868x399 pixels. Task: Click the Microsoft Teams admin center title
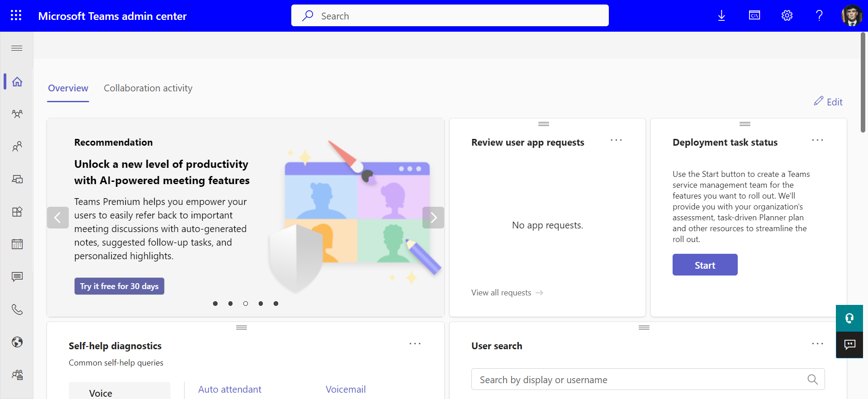(x=112, y=16)
